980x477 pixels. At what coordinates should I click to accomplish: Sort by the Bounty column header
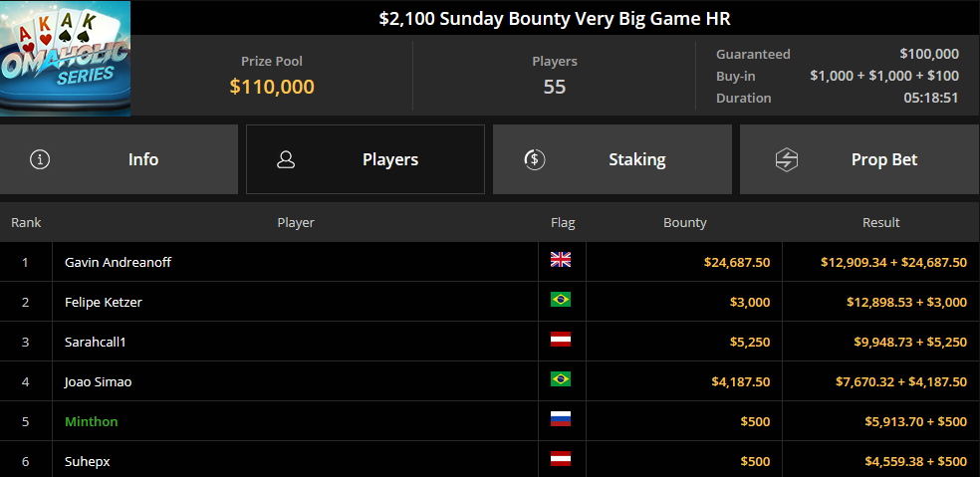[x=685, y=222]
